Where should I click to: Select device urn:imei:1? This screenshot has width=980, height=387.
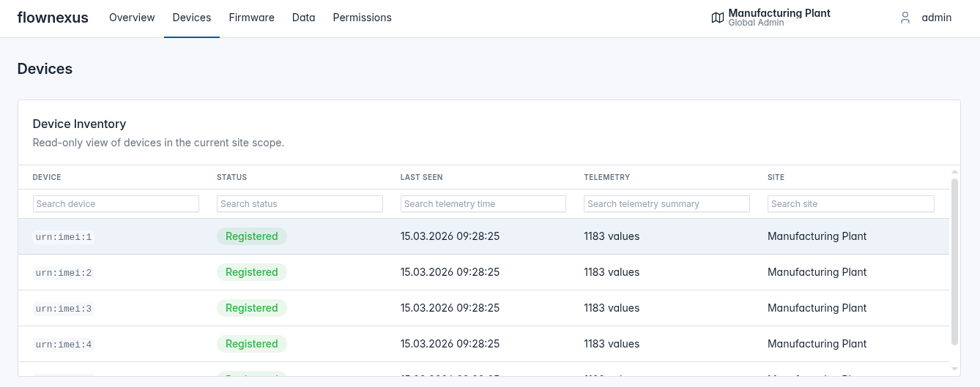point(64,237)
